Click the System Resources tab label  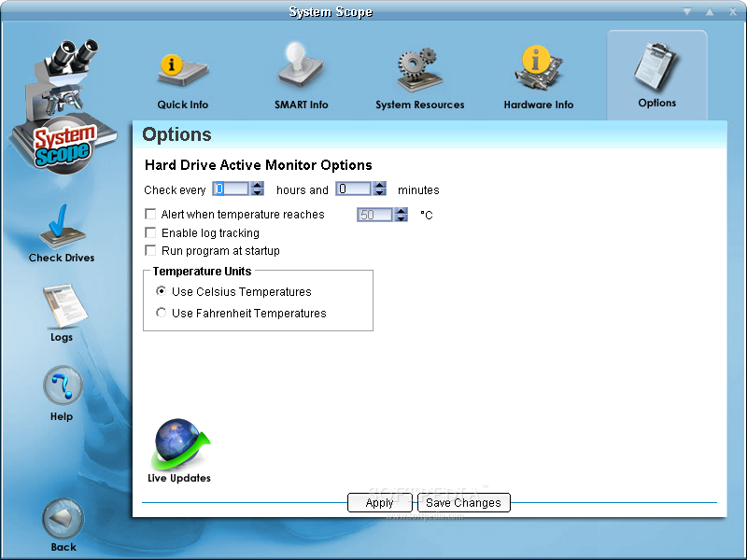coord(419,105)
